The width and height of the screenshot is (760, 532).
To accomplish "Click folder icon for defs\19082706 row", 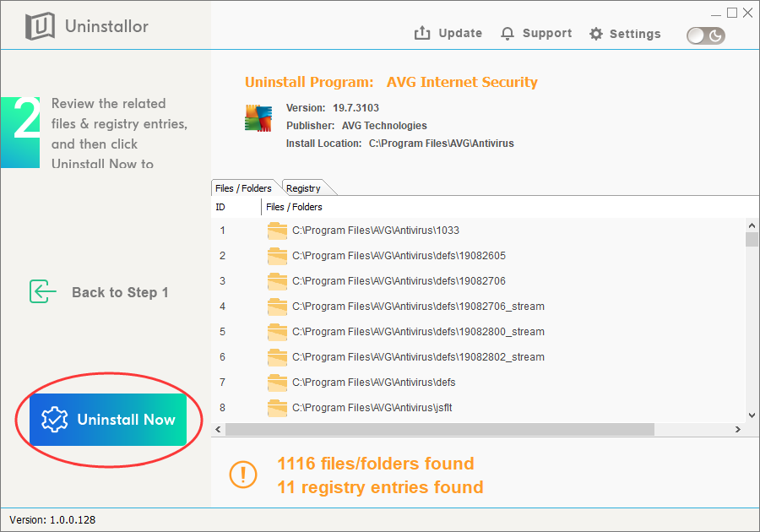I will pos(277,281).
